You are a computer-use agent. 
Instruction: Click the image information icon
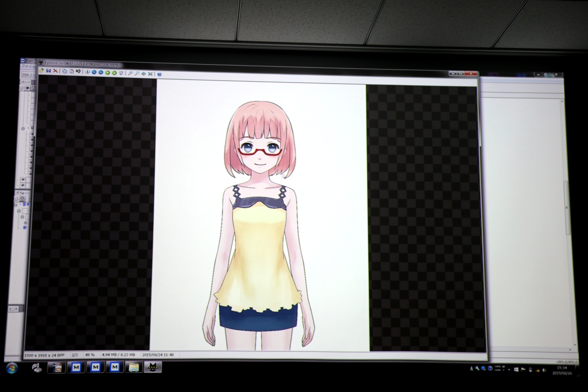88,72
